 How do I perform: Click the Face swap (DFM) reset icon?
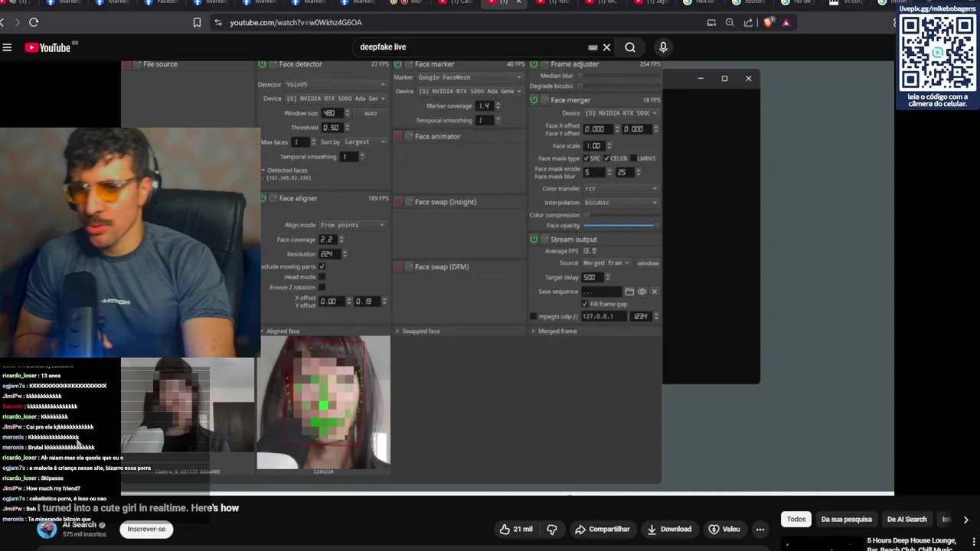click(x=409, y=267)
